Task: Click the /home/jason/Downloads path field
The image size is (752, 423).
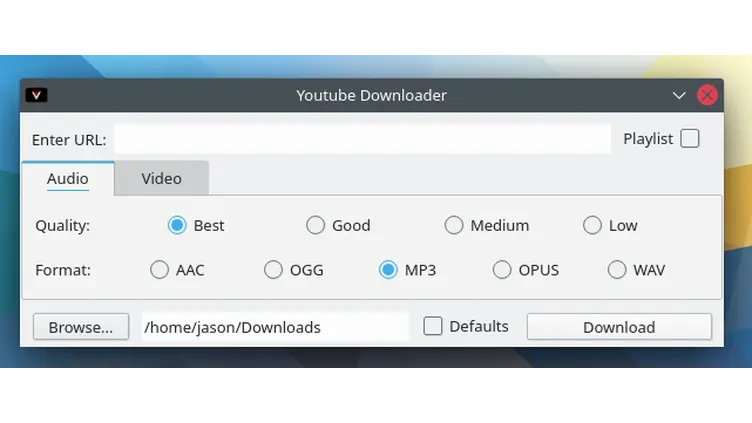Action: [x=275, y=327]
